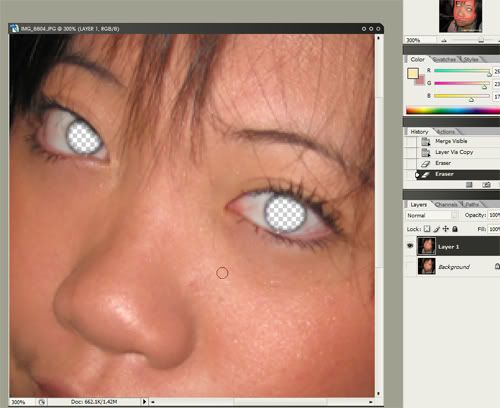Hide Layer 1 using its eye icon
Screen dimensions: 500x408
[410, 246]
